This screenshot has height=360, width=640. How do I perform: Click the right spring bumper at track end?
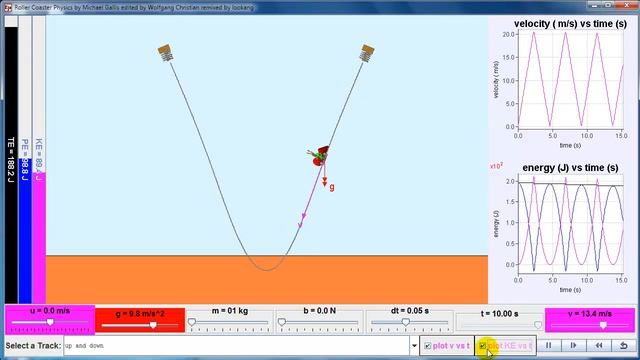pos(367,53)
